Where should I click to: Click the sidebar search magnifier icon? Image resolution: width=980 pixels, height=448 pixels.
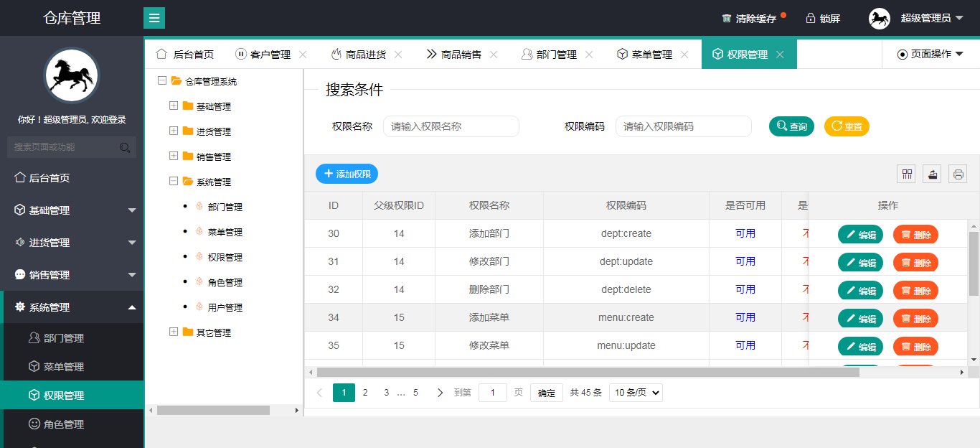tap(125, 148)
